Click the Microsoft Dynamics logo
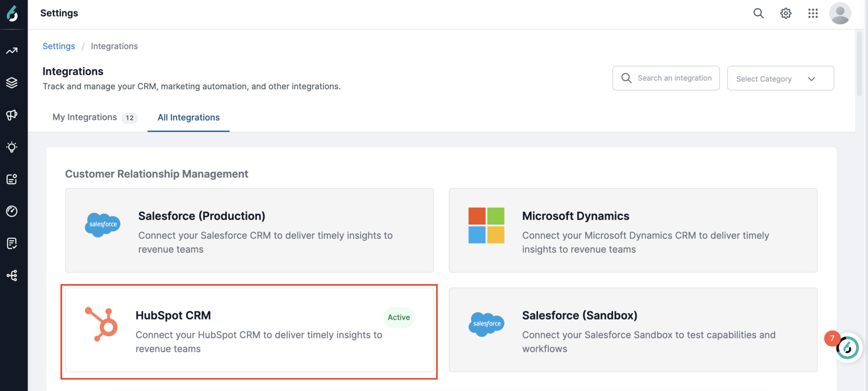This screenshot has height=391, width=868. [x=486, y=225]
